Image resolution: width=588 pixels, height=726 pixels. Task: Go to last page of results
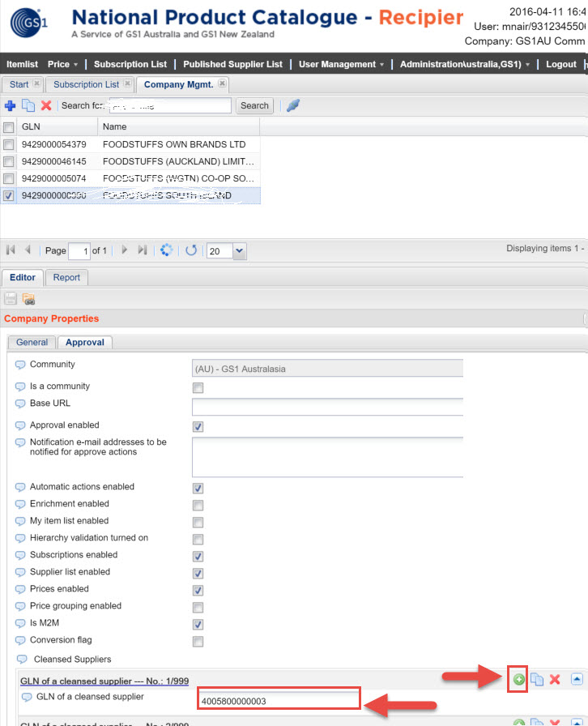click(x=142, y=250)
